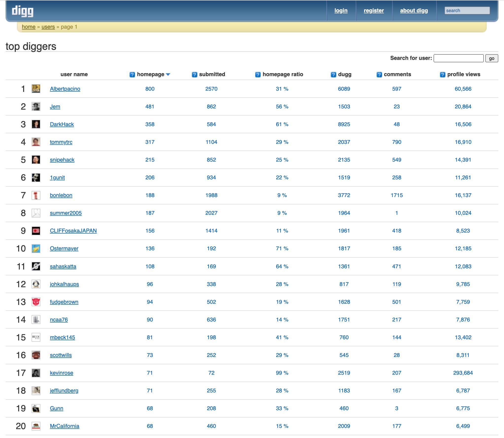Click the Albertpacino username link
The width and height of the screenshot is (504, 438).
click(65, 89)
